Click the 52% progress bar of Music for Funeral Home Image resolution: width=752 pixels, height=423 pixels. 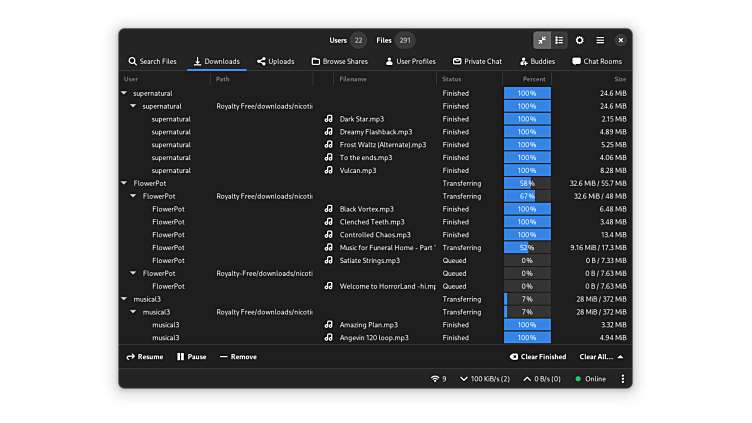click(x=527, y=247)
